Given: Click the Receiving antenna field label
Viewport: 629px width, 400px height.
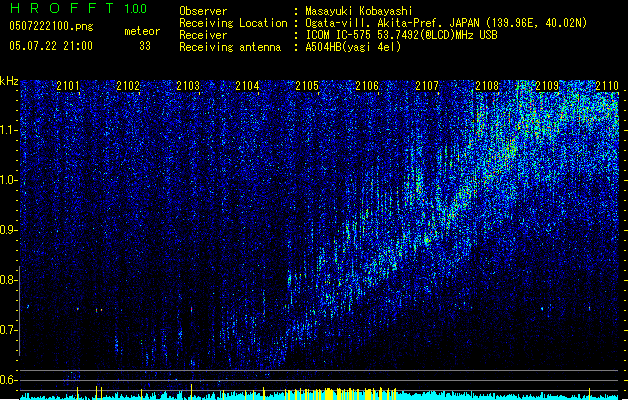Looking at the screenshot, I should 230,47.
